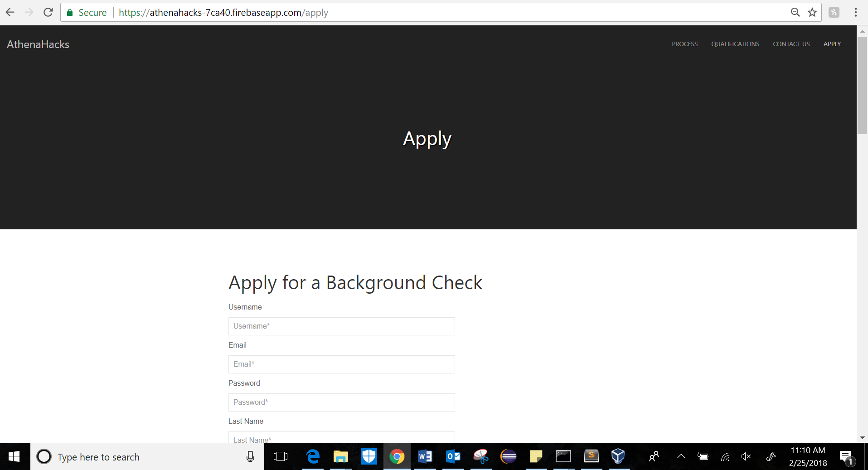Screen dimensions: 868x470
Task: Bookmark this page with the star icon
Action: pyautogui.click(x=812, y=12)
